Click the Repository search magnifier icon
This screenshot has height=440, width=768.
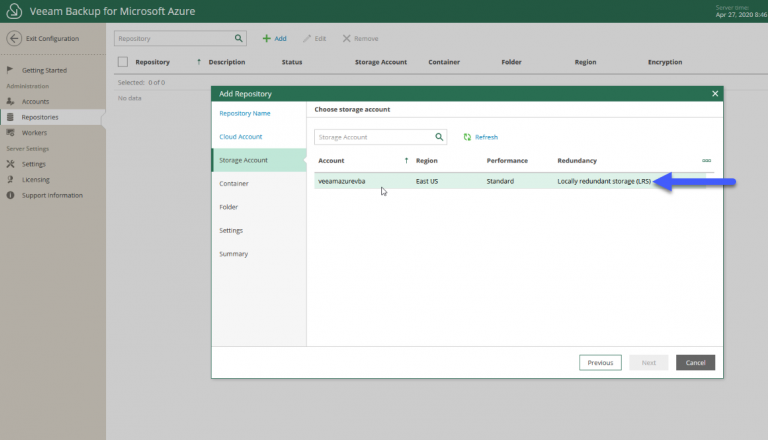coord(239,38)
